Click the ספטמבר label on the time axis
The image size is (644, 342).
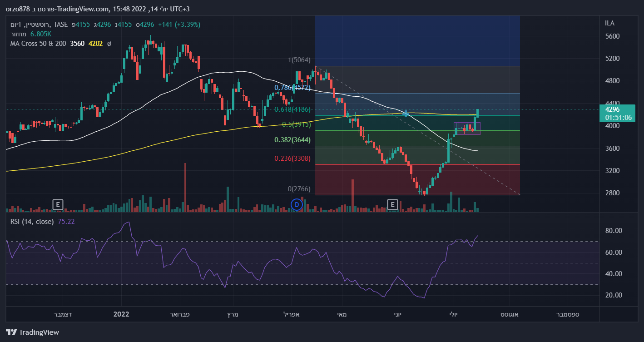tap(568, 314)
